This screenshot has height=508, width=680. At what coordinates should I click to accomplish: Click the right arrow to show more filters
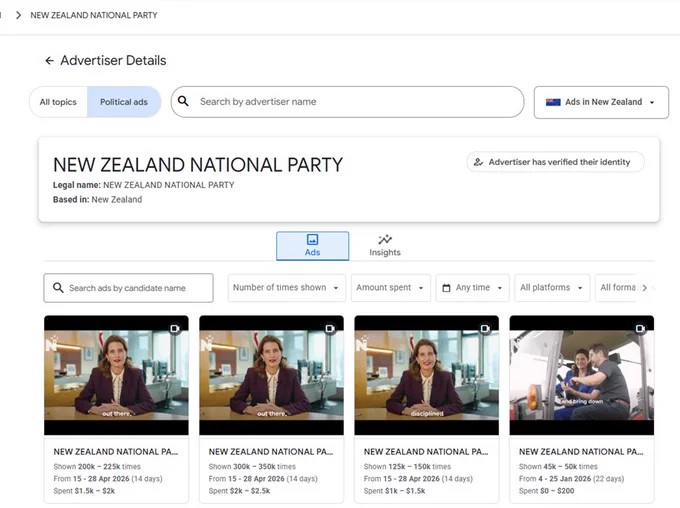coord(644,288)
